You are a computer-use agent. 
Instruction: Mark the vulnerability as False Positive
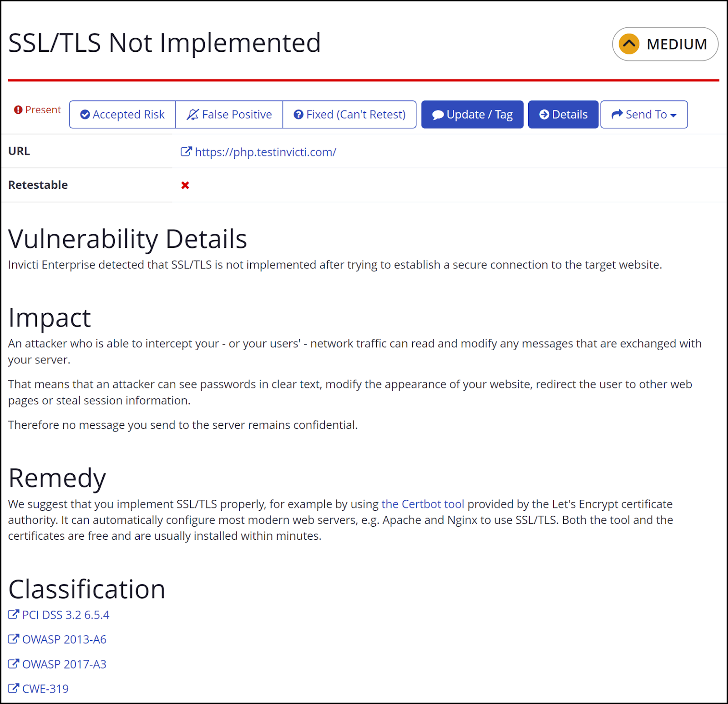point(229,114)
